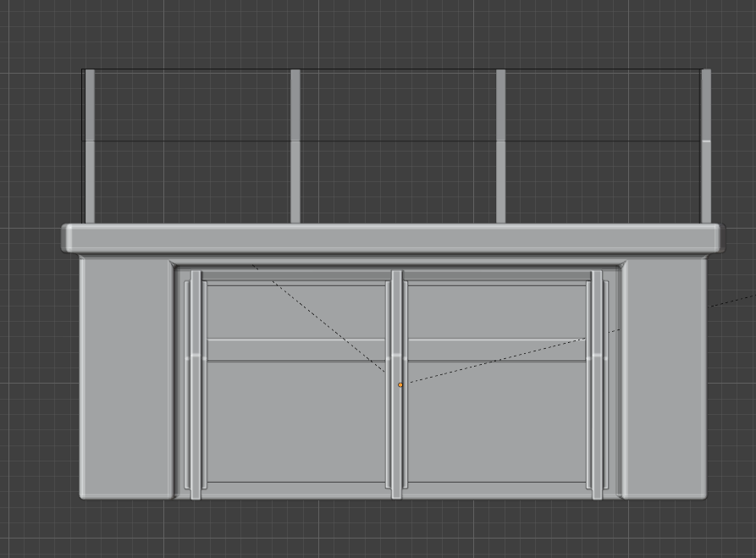
Task: Select the horizontal crossbar on the left door panel
Action: [x=296, y=350]
